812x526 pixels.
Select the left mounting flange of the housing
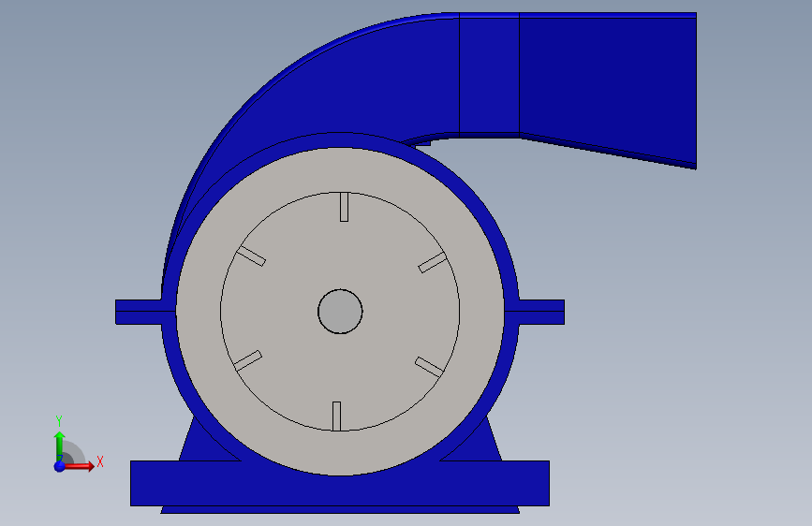point(139,312)
